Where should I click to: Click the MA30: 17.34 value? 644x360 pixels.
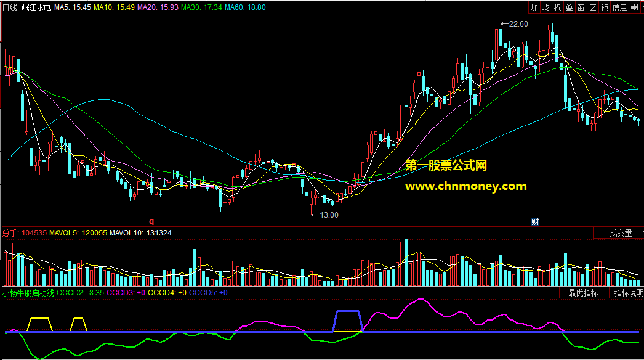202,7
